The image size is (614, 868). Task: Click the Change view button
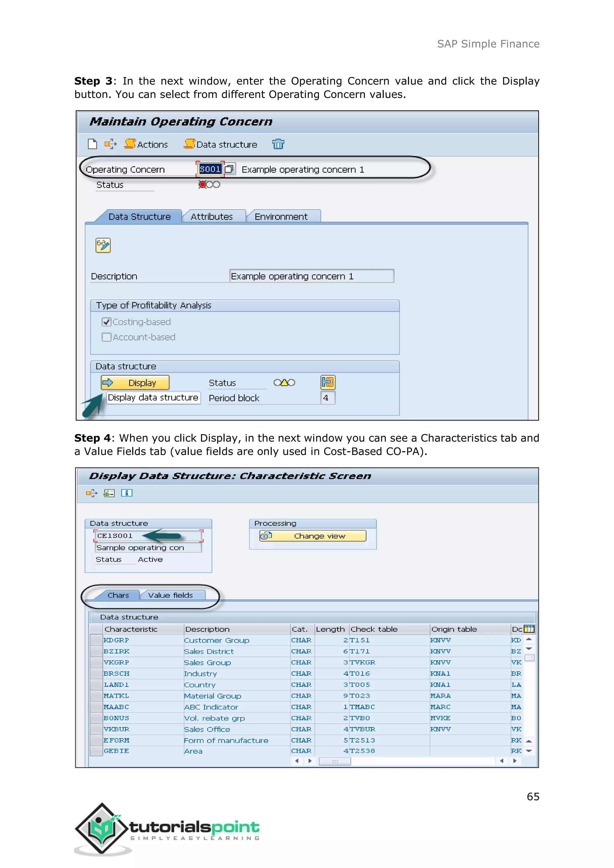point(313,536)
